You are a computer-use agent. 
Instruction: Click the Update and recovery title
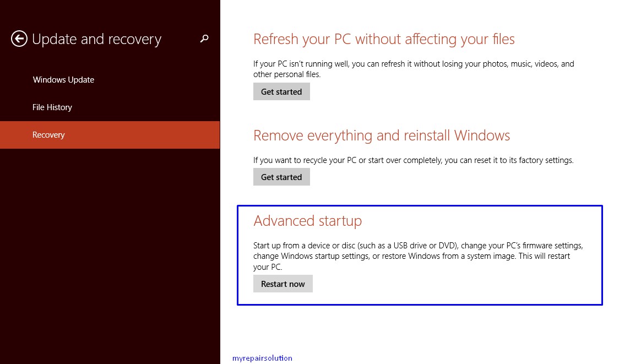click(x=96, y=39)
